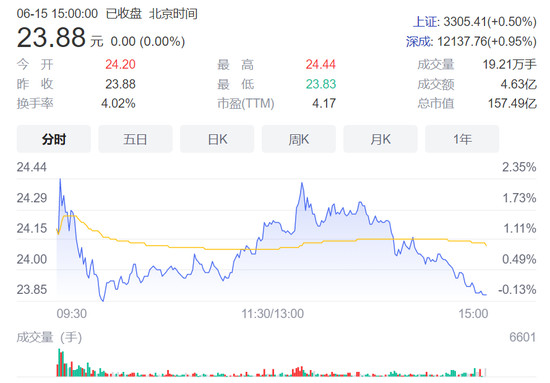The image size is (550, 383).
Task: Click the 24.29 price axis label
Action: (x=32, y=198)
